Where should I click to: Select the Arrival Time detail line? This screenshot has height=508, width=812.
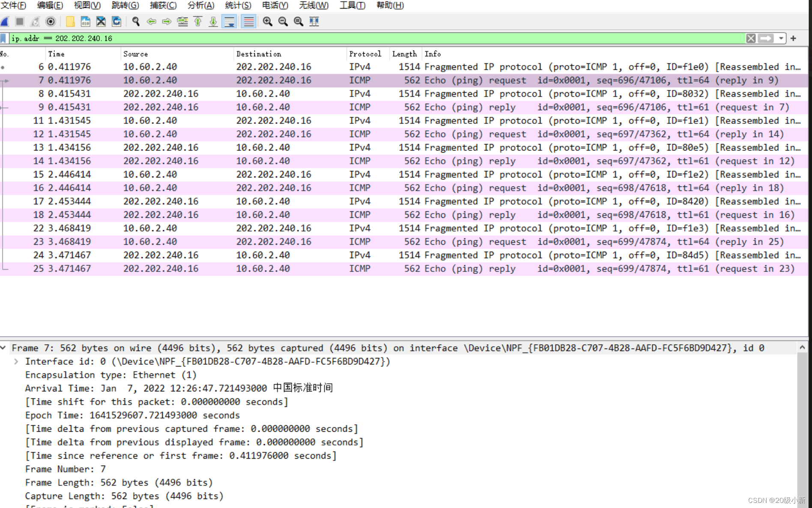pos(179,388)
